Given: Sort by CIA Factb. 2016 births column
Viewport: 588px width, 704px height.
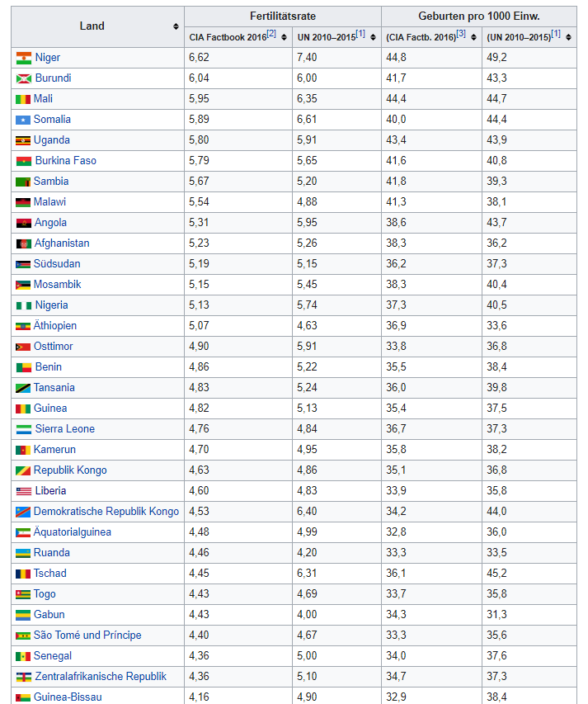Looking at the screenshot, I should [x=474, y=37].
